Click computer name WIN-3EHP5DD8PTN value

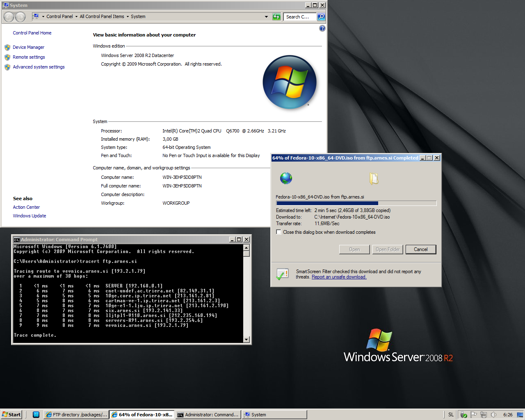[182, 178]
